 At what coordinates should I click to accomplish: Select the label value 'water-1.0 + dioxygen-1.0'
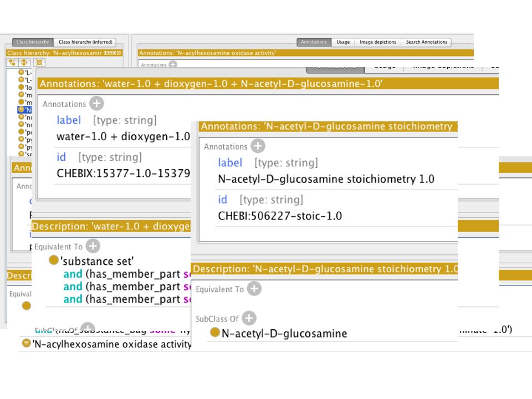pos(124,136)
